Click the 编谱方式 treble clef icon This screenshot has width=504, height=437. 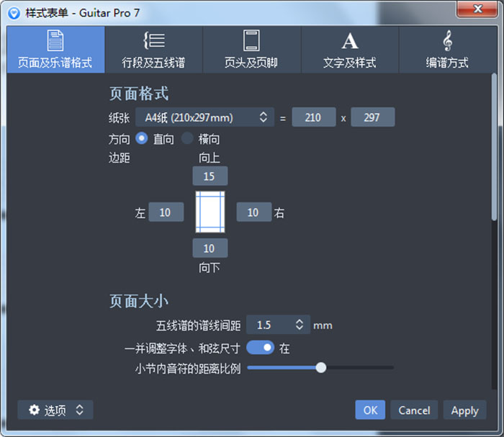447,40
